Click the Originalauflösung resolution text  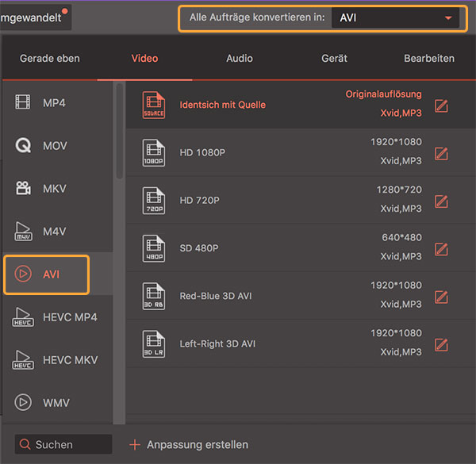[x=383, y=94]
